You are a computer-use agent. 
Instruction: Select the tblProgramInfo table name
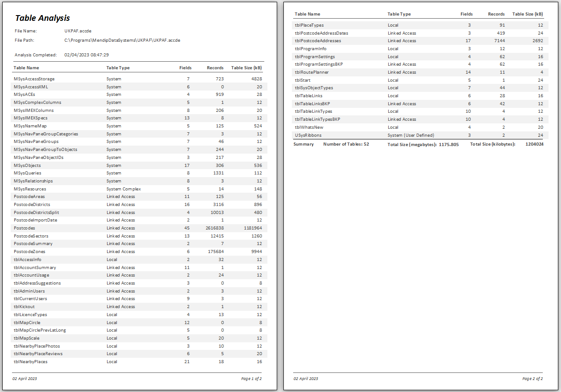pyautogui.click(x=311, y=49)
